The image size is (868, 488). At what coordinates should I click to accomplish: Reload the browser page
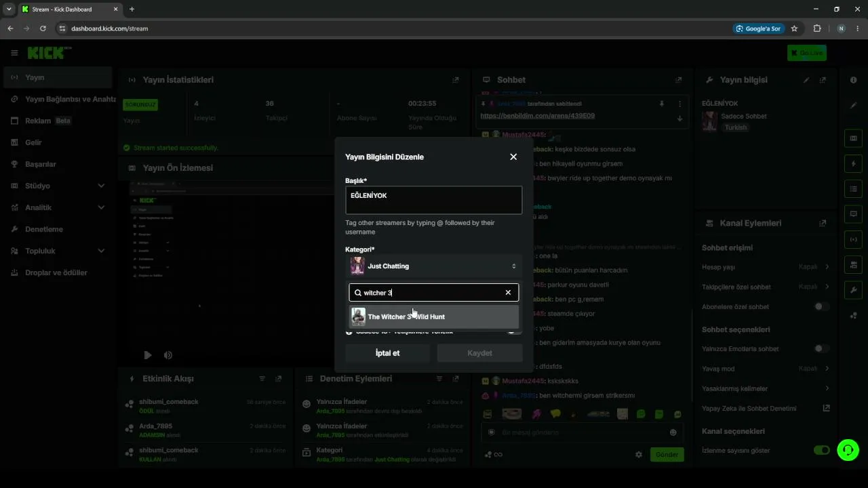(x=43, y=28)
